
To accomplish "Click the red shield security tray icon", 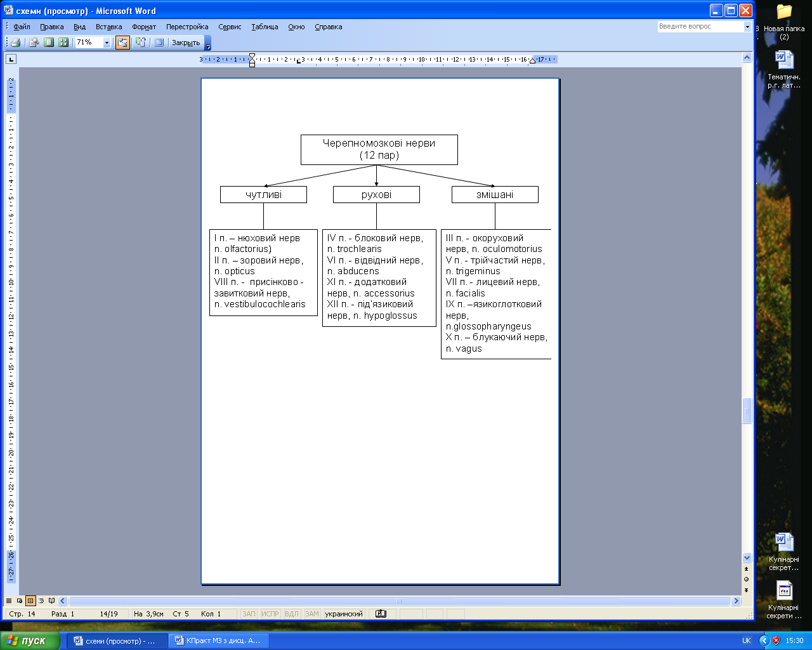I will [x=776, y=640].
